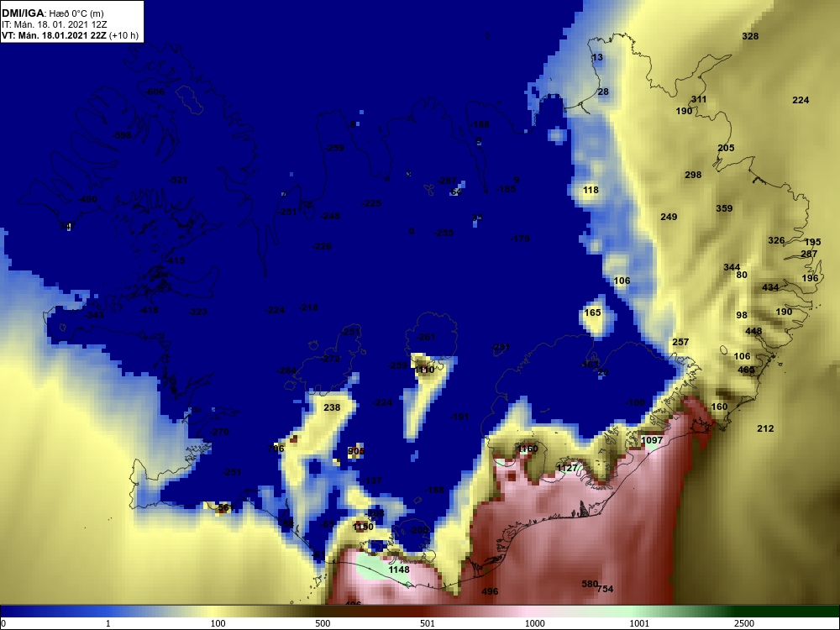Click the map value "-323"
The height and width of the screenshot is (630, 840).
point(197,312)
